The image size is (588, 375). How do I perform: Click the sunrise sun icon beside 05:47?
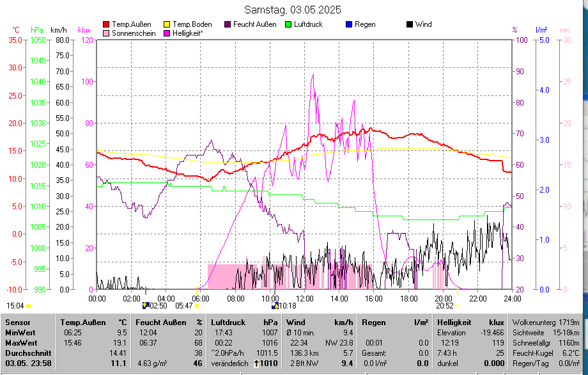pyautogui.click(x=197, y=306)
